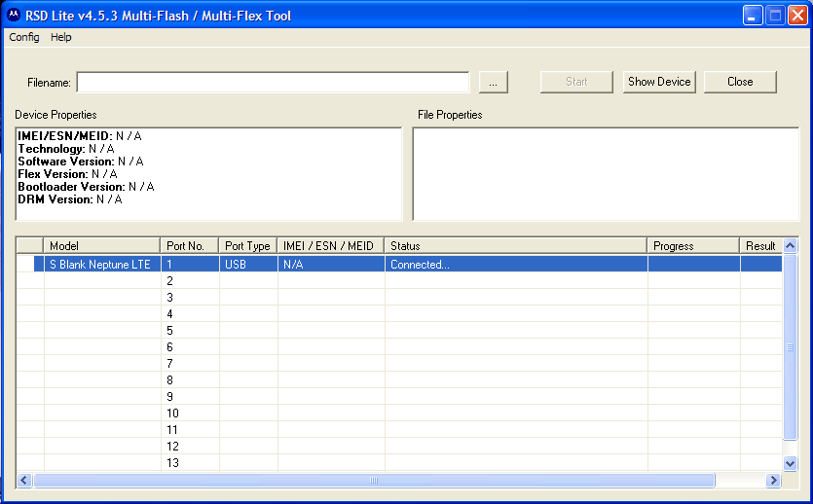Click the vertical scrollbar down arrow
The image size is (813, 504).
pyautogui.click(x=790, y=463)
